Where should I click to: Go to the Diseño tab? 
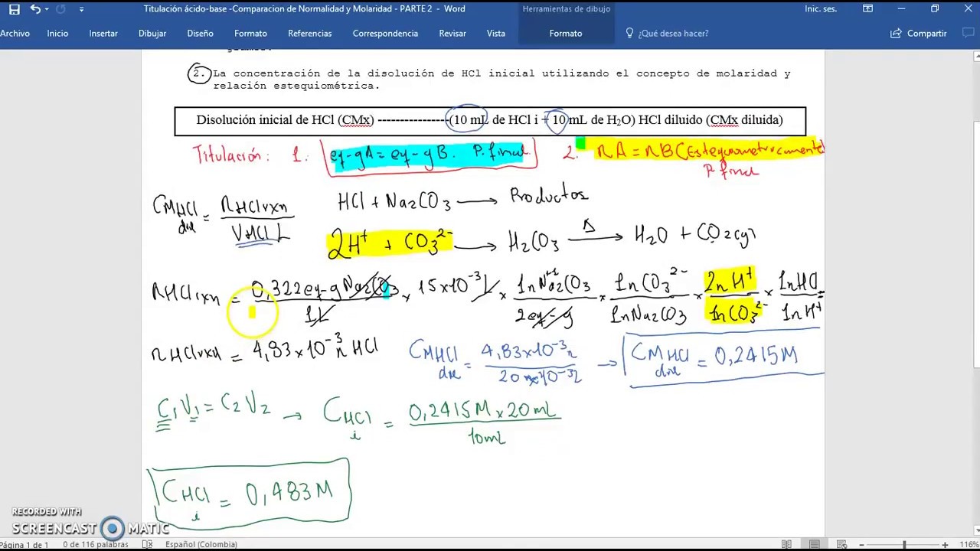point(201,34)
